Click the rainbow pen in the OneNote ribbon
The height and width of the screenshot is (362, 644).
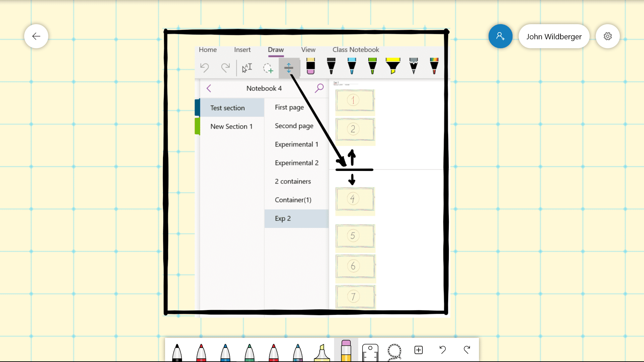pyautogui.click(x=434, y=66)
